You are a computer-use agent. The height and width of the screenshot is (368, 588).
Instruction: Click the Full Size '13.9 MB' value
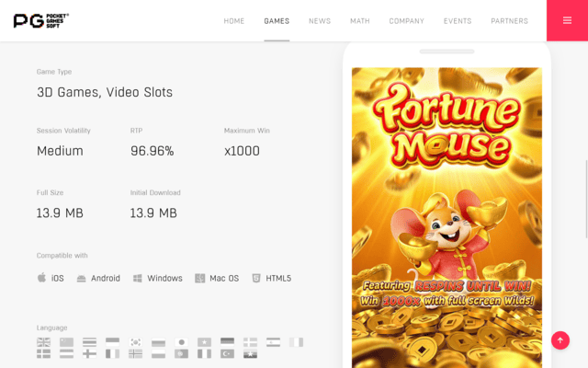[60, 213]
